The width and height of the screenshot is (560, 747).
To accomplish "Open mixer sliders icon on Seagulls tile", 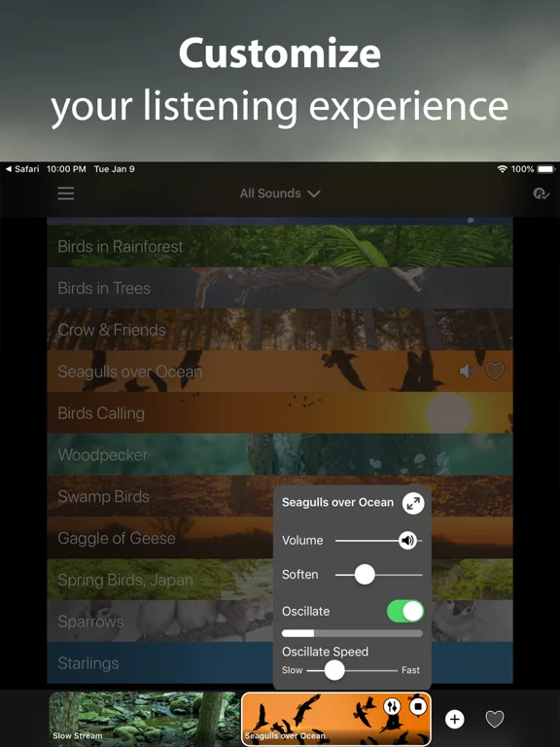I will [392, 706].
